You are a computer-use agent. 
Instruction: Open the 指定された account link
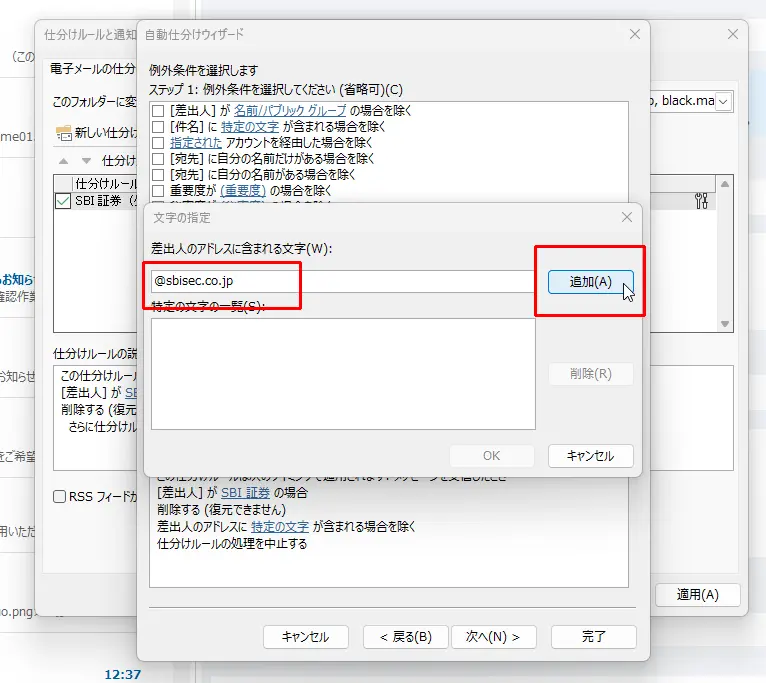tap(196, 143)
